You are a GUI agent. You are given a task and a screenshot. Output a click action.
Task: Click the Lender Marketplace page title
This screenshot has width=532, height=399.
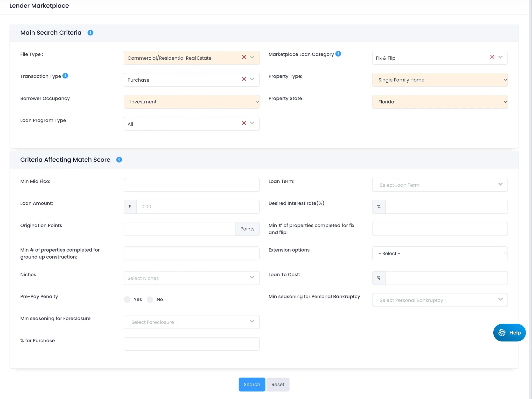39,6
